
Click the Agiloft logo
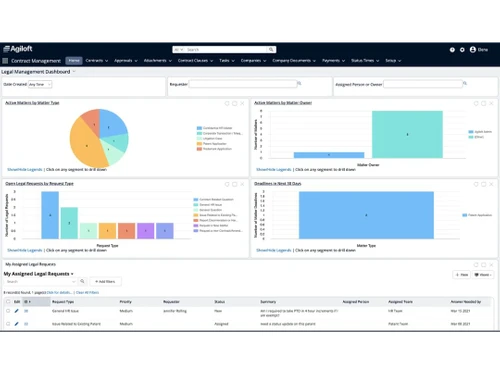click(x=18, y=49)
